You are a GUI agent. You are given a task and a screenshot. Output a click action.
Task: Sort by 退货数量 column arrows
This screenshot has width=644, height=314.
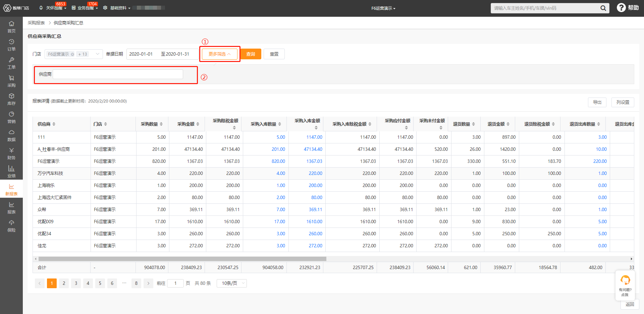point(474,124)
